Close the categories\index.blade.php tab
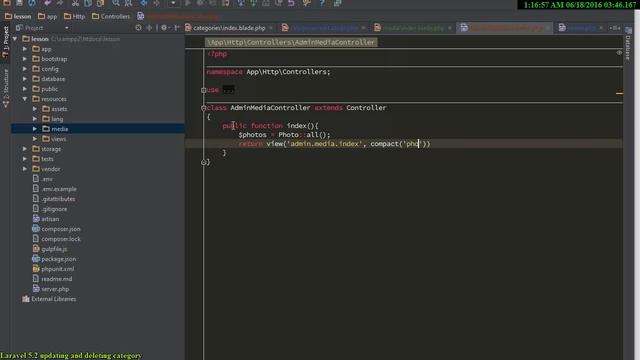 (x=271, y=28)
